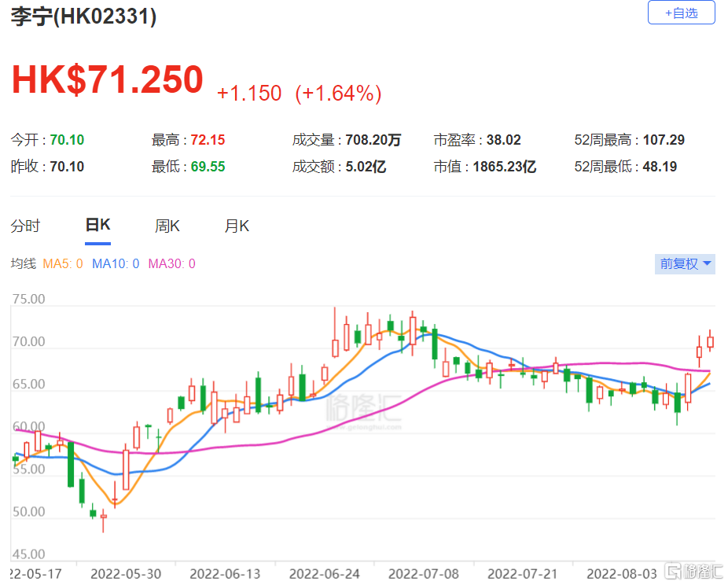Click the 65.00 price axis label
This screenshot has width=728, height=585.
click(29, 384)
